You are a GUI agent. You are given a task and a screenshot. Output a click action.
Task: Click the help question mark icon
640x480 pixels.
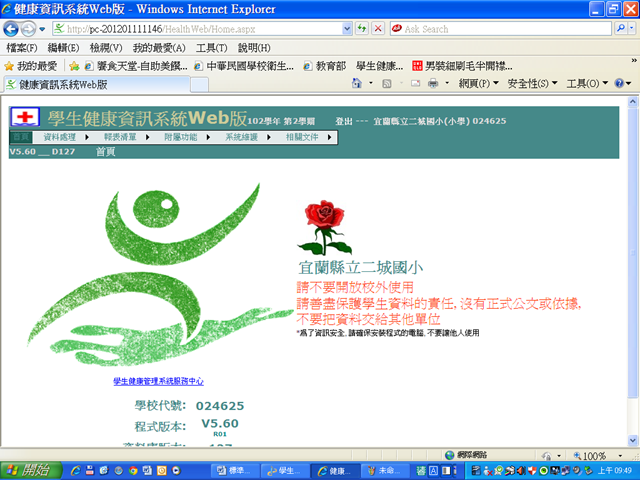[x=622, y=84]
